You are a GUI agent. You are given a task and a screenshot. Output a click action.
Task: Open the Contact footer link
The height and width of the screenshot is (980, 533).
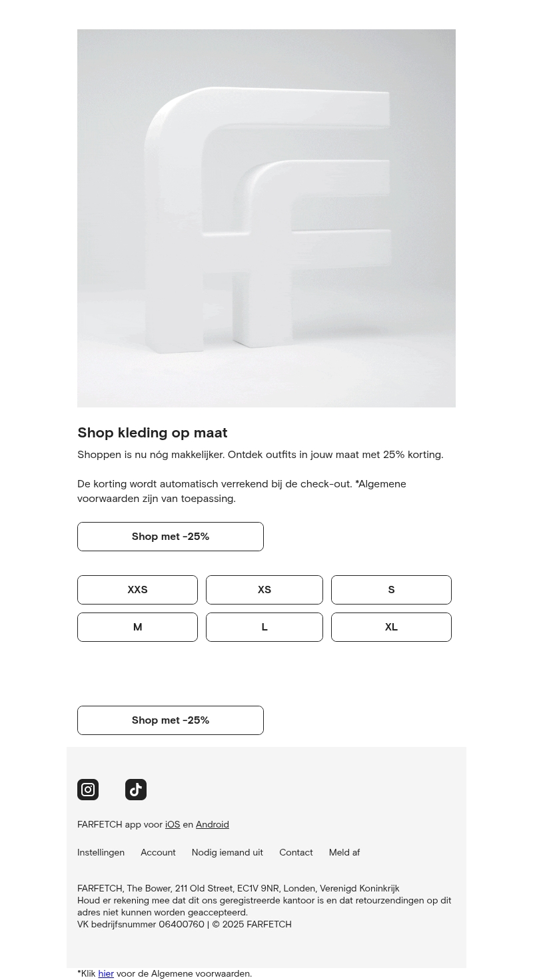(x=296, y=852)
